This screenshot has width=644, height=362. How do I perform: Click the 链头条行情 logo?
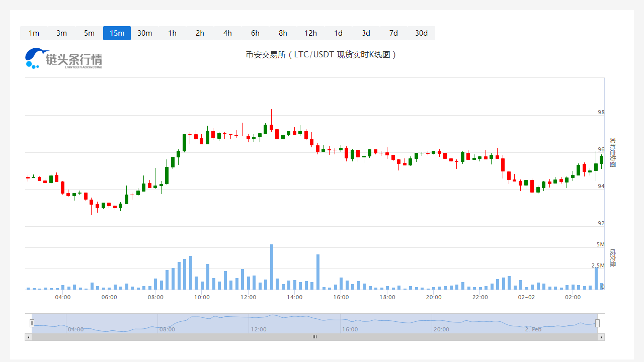click(x=64, y=58)
